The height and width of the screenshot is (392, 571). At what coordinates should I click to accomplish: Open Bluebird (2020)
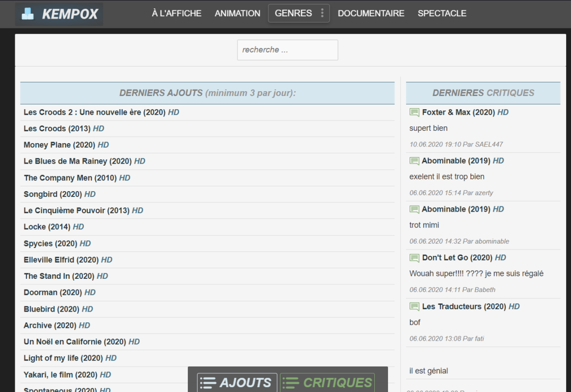[58, 309]
